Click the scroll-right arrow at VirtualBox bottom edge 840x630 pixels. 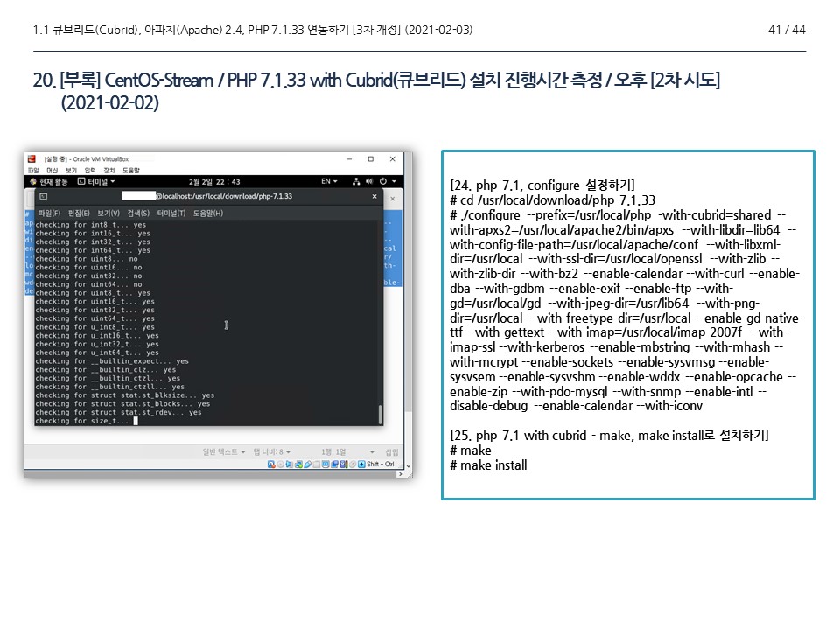[400, 474]
